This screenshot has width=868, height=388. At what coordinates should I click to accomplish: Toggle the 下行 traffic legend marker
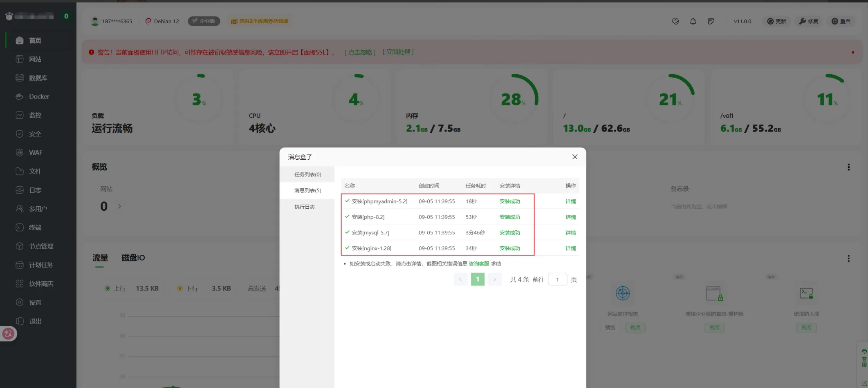pos(179,288)
